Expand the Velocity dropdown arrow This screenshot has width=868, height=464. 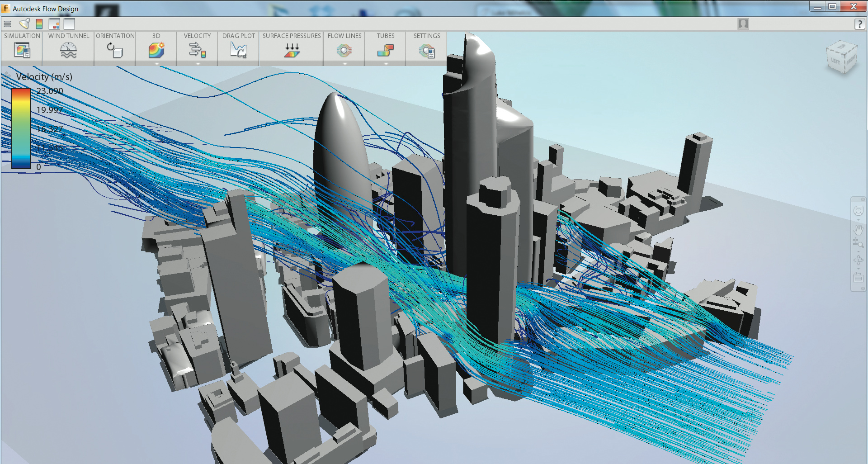click(198, 64)
